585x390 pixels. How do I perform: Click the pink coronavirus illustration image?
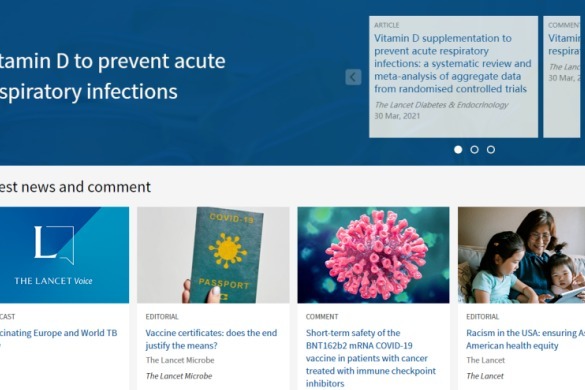(x=373, y=255)
